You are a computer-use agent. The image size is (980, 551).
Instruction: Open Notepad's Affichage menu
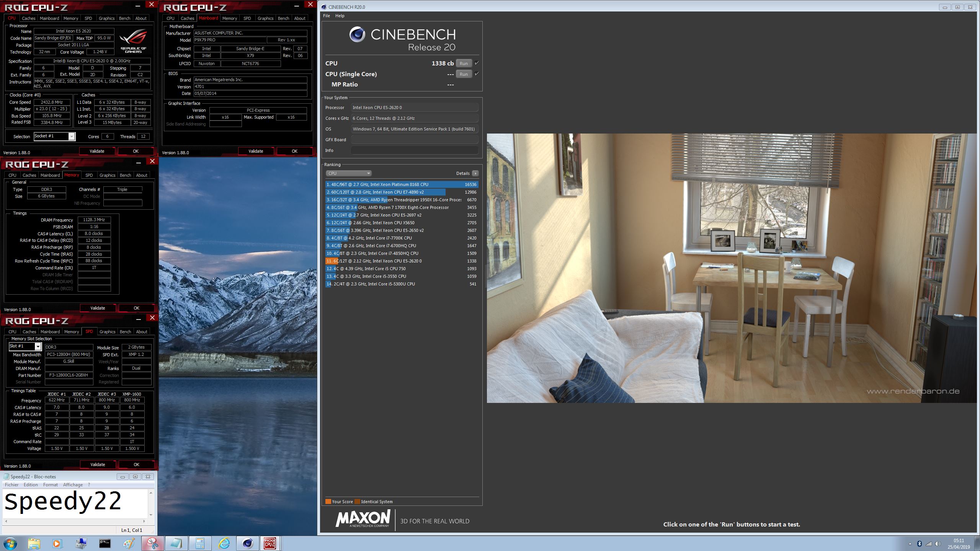click(73, 485)
